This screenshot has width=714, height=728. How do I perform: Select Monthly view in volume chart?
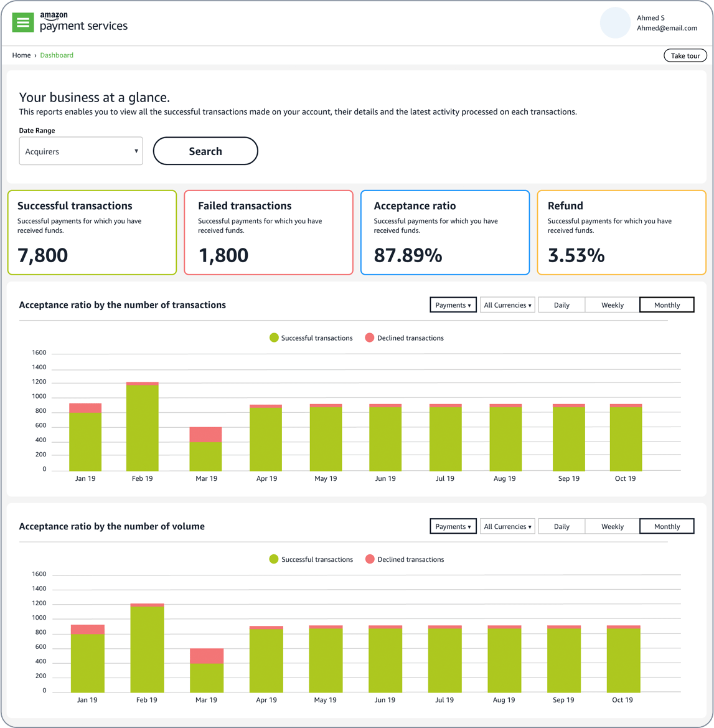[x=667, y=526]
